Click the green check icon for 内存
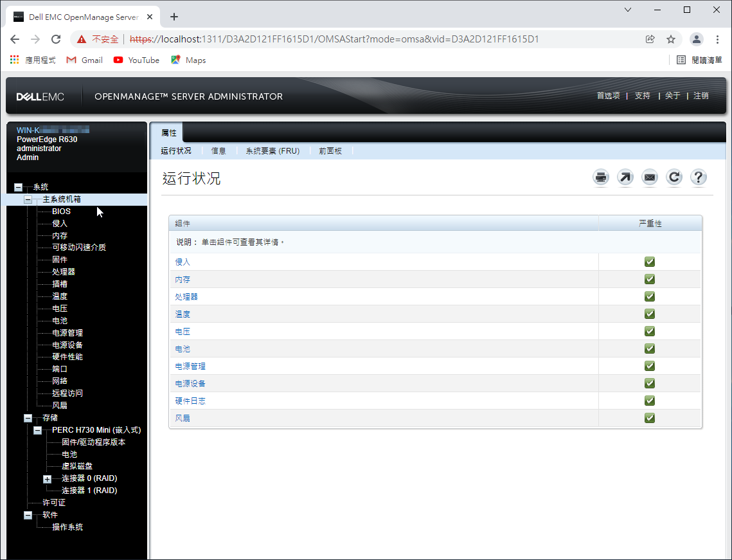This screenshot has width=732, height=560. (649, 279)
